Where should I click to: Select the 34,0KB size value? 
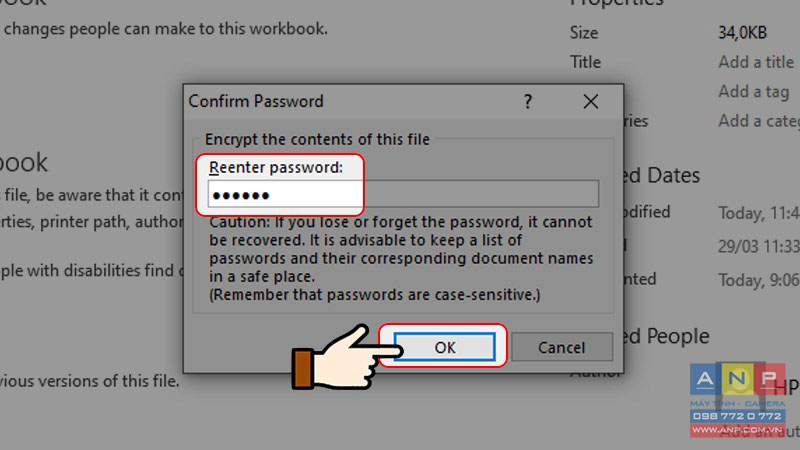coord(742,33)
